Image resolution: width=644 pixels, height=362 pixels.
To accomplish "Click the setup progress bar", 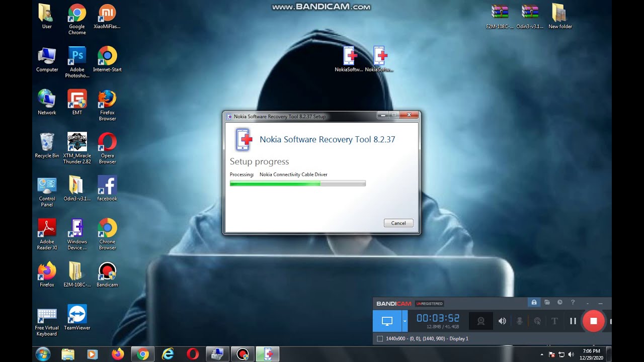I will 297,184.
